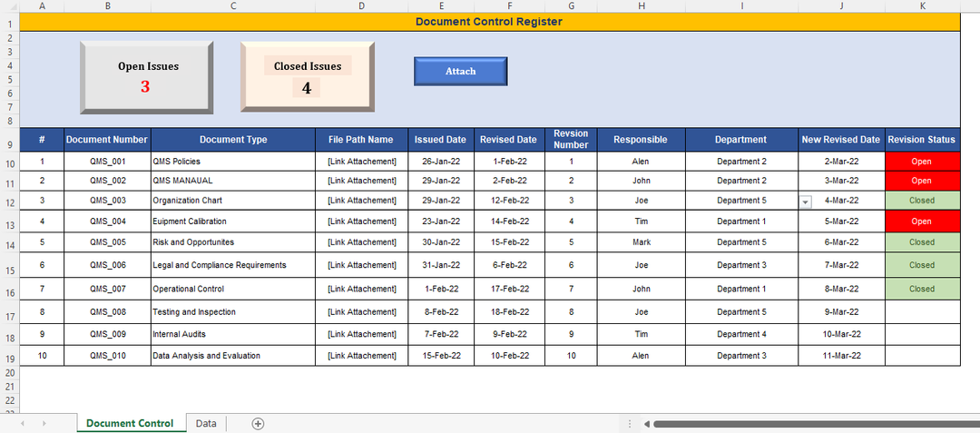Click the three-dot tab bar splitter handle
This screenshot has width=980, height=433.
tap(630, 424)
